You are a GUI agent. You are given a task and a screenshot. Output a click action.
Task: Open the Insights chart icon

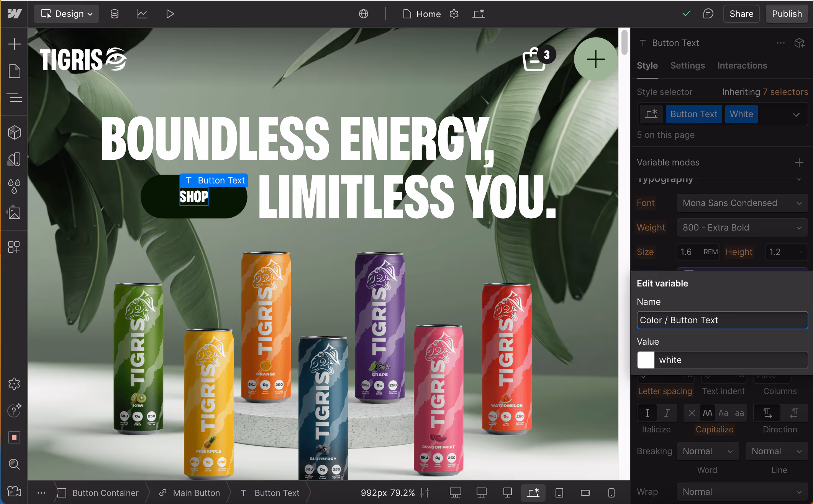pos(142,14)
